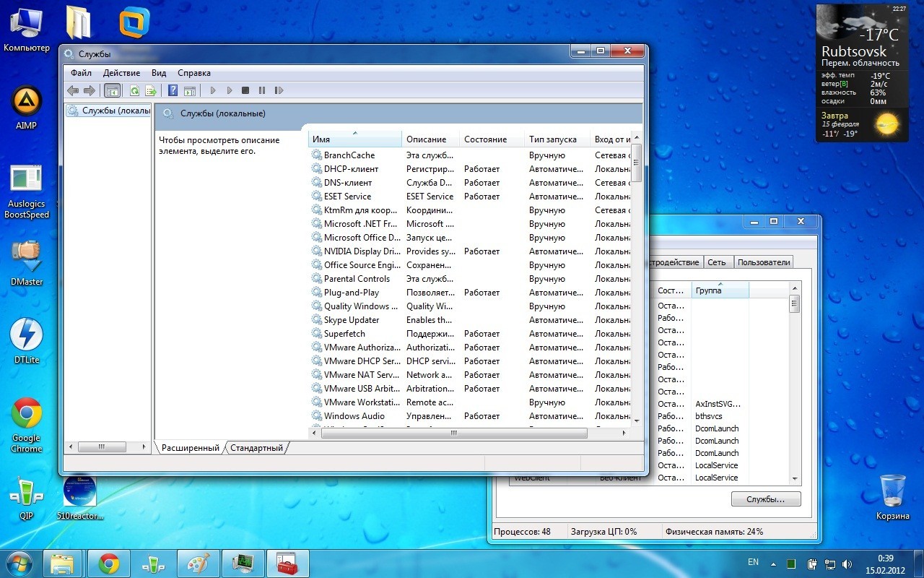The image size is (924, 578).
Task: Open the Вид menu
Action: coord(159,73)
